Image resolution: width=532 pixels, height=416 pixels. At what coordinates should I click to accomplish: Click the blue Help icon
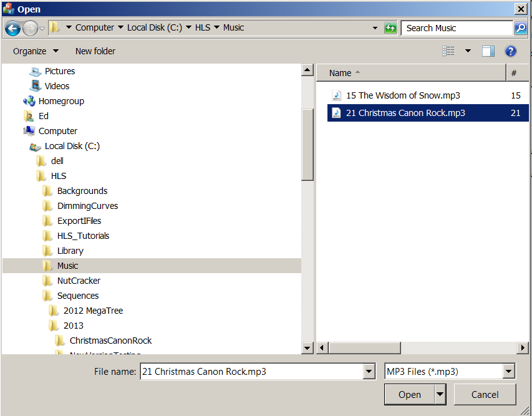click(x=510, y=51)
